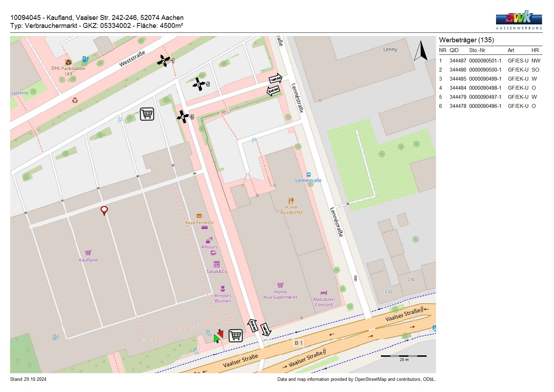The image size is (554, 392).
Task: Click the shopping cart icon near Weststraße
Action: coord(147,114)
